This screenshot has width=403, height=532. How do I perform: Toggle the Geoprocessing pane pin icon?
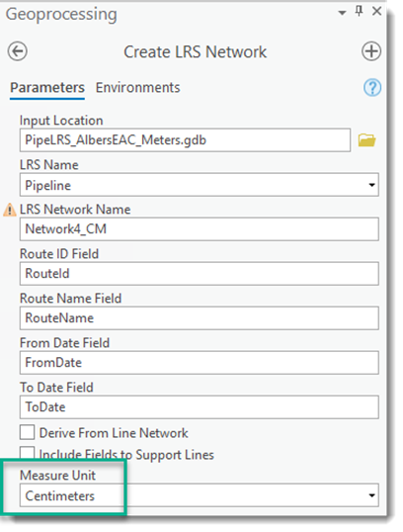(359, 11)
